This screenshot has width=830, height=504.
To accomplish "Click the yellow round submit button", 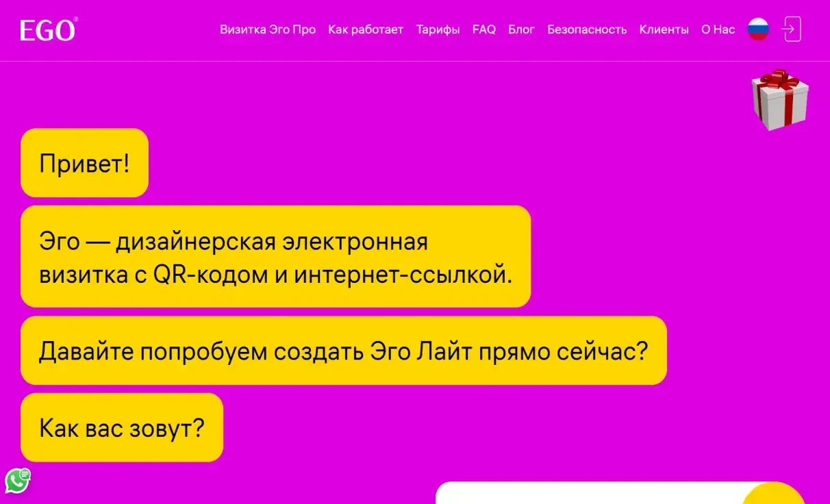I will [774, 493].
